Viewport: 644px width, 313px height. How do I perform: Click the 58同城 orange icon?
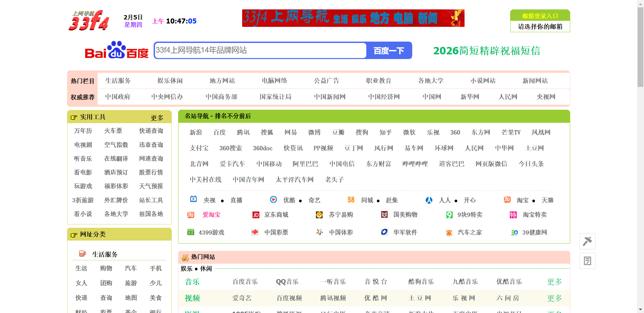pyautogui.click(x=351, y=200)
